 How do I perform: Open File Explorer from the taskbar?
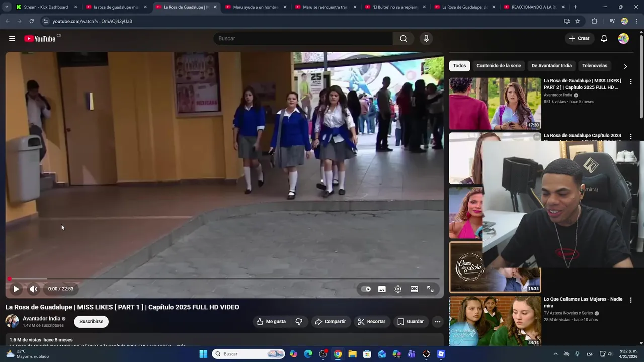tap(352, 354)
